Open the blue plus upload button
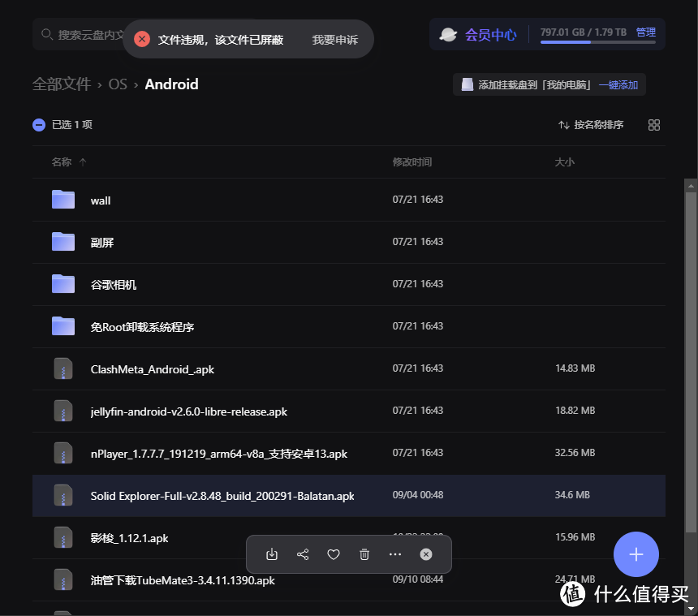This screenshot has height=616, width=698. 636,554
